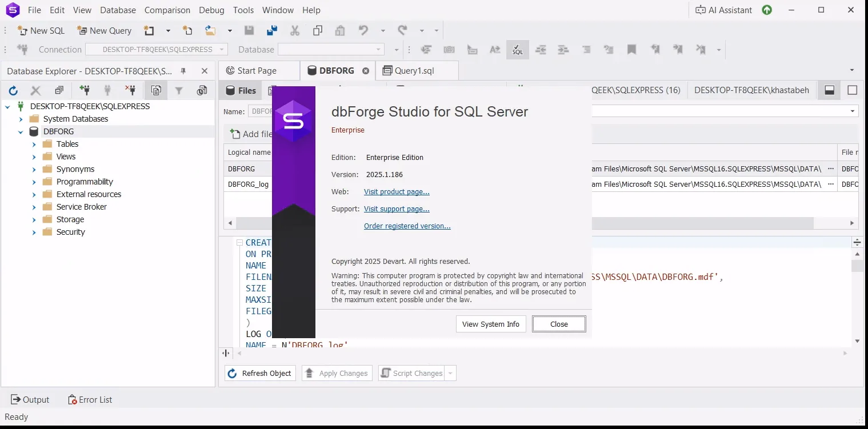Collapse the DBFORG database node
The image size is (868, 429).
pos(21,131)
